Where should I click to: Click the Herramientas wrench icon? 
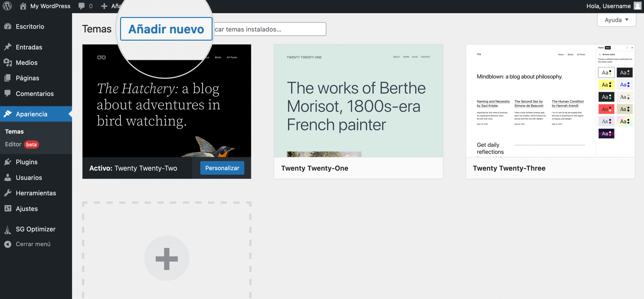point(8,193)
